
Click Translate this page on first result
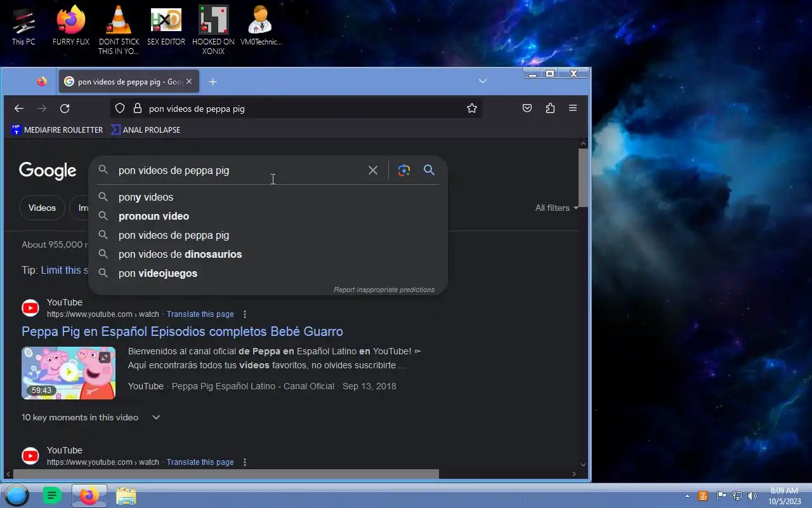(200, 314)
